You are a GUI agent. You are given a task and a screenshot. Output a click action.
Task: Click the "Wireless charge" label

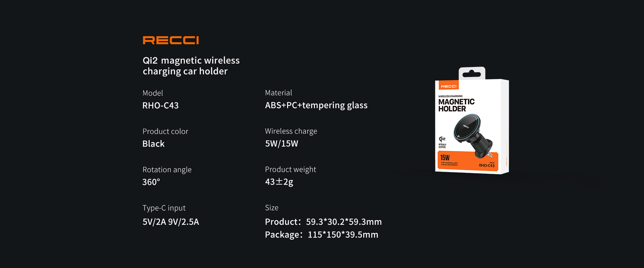pos(291,131)
